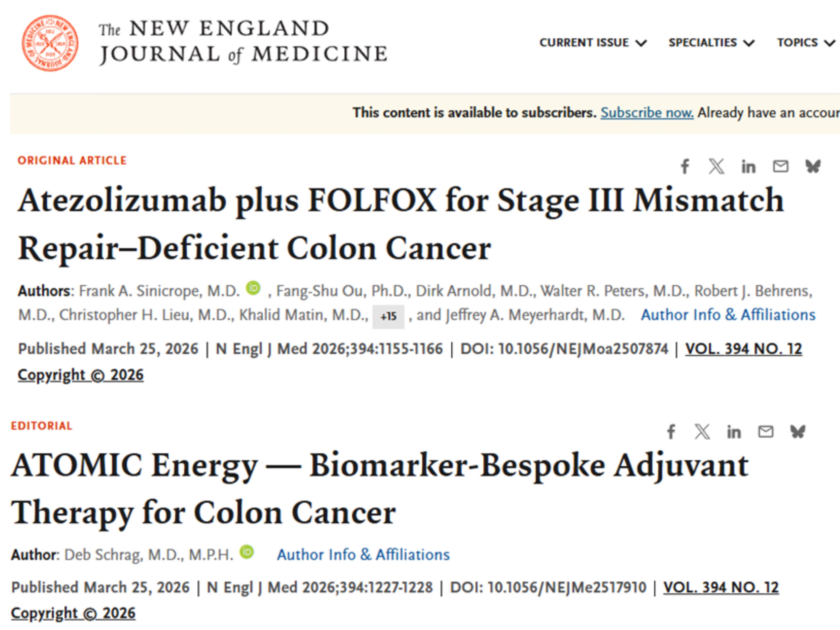Share original article on LinkedIn
Image resolution: width=840 pixels, height=630 pixels.
[x=748, y=167]
